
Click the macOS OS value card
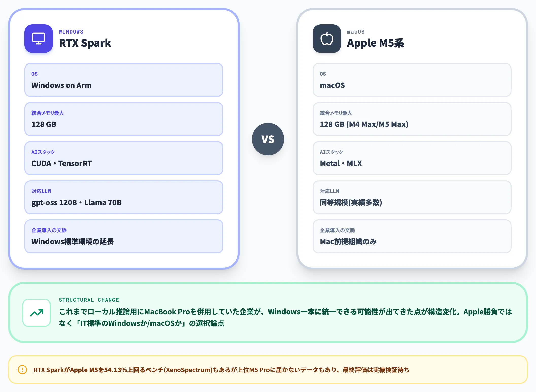coord(412,80)
